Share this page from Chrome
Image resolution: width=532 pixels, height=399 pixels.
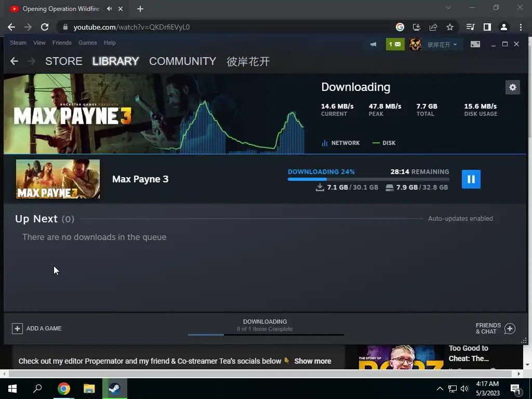(x=433, y=27)
